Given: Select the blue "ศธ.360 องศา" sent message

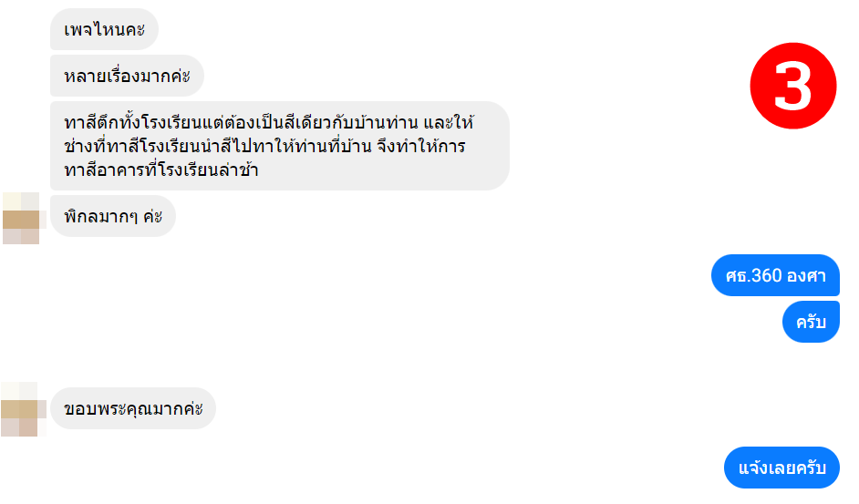Looking at the screenshot, I should tap(775, 275).
